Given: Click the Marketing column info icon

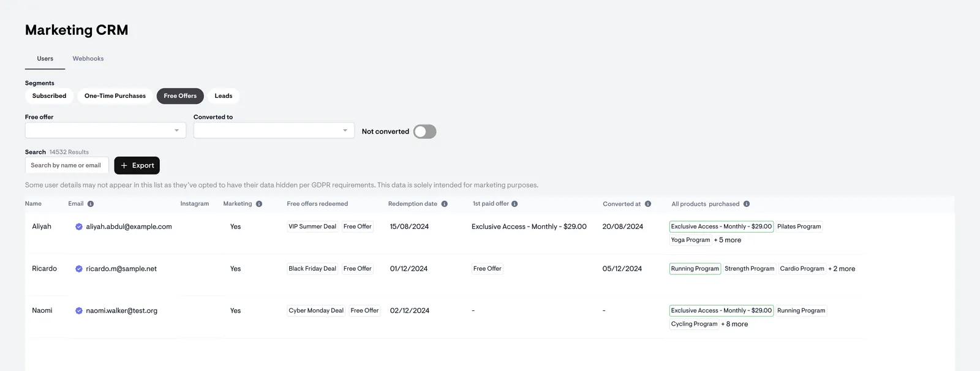Looking at the screenshot, I should click(x=259, y=204).
